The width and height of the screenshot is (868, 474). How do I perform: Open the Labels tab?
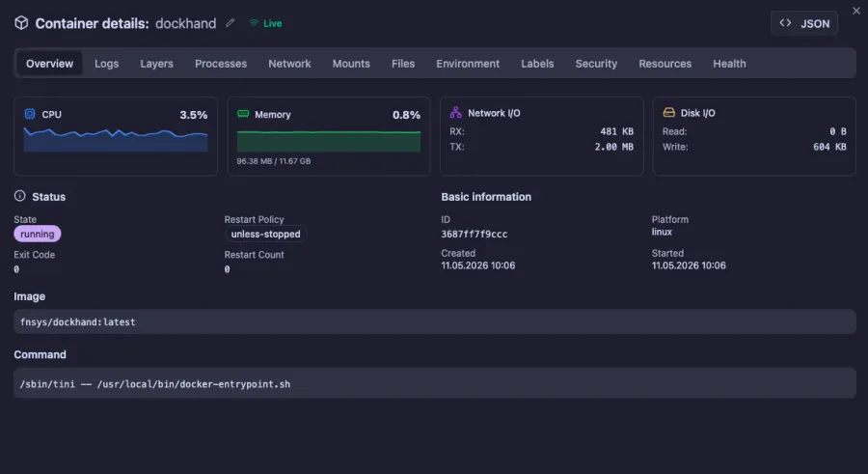[x=537, y=63]
